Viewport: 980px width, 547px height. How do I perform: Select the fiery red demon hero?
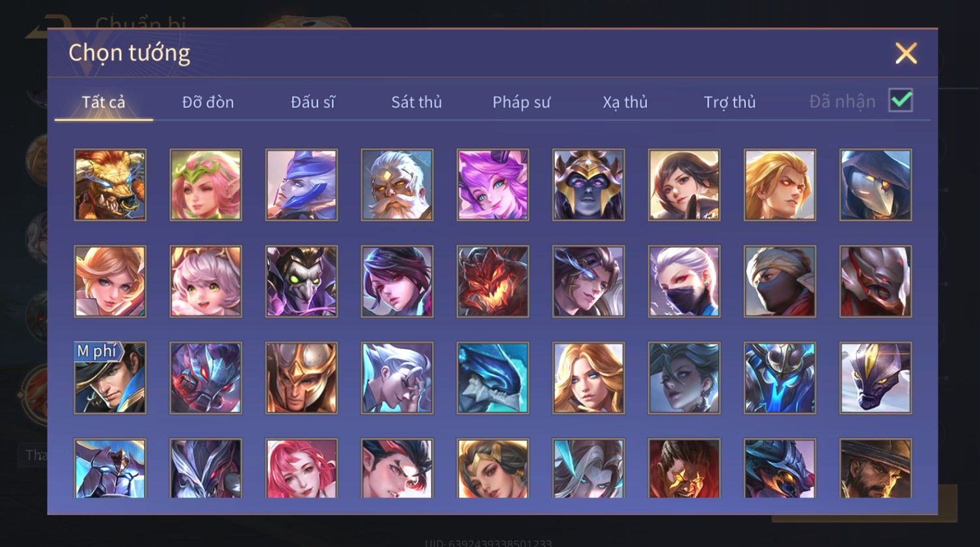[493, 281]
